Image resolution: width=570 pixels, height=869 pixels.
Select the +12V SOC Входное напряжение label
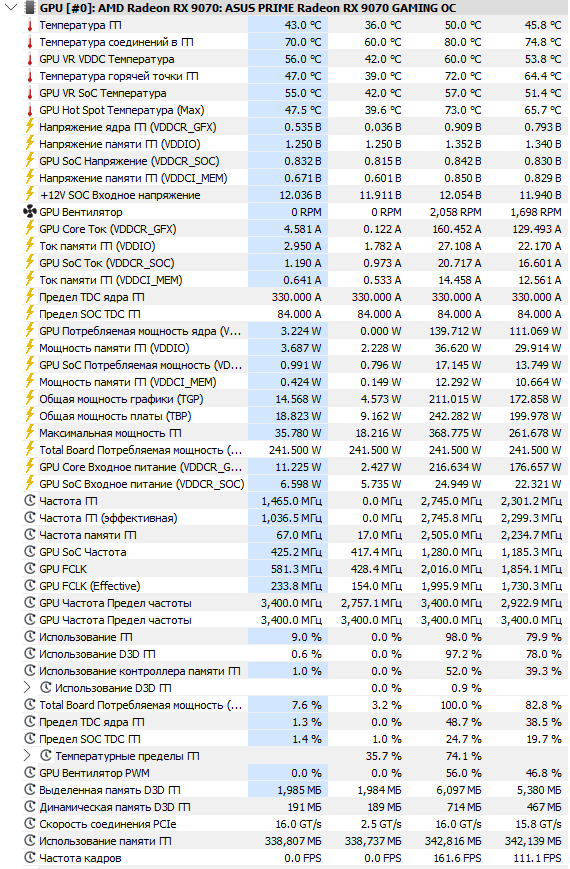click(120, 195)
